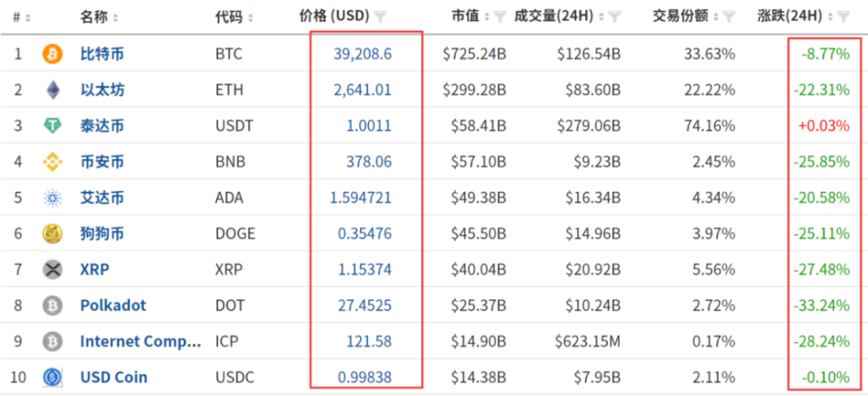Click the Tether USDT icon
The height and width of the screenshot is (396, 868).
pyautogui.click(x=53, y=126)
